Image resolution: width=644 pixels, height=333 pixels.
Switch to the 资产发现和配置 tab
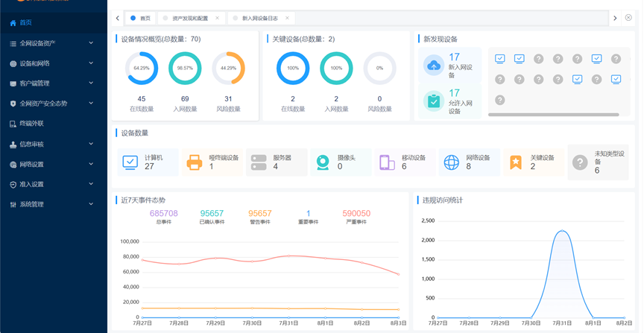coord(190,18)
